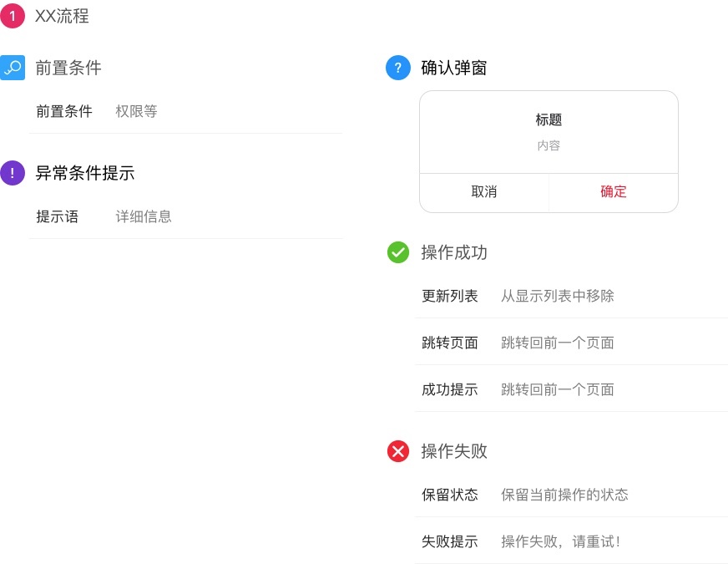Click the 异常条件提示 heading
728x564 pixels.
point(85,173)
